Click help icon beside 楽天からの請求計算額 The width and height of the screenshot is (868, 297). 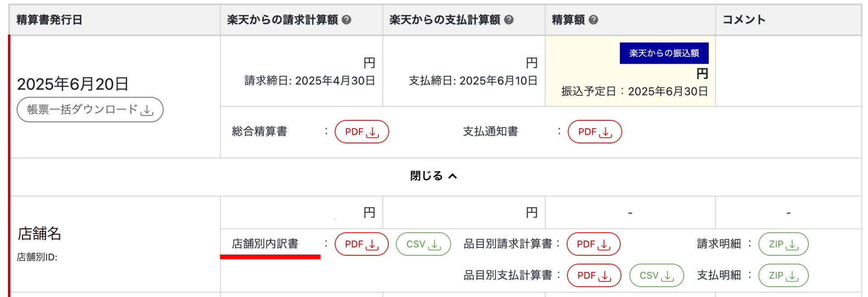tap(346, 20)
